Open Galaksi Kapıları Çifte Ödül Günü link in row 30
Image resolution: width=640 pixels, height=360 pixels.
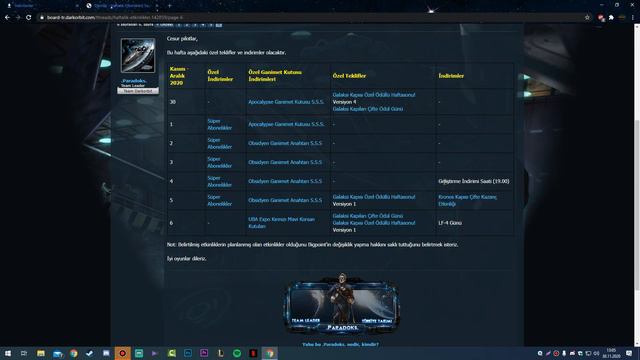click(368, 109)
